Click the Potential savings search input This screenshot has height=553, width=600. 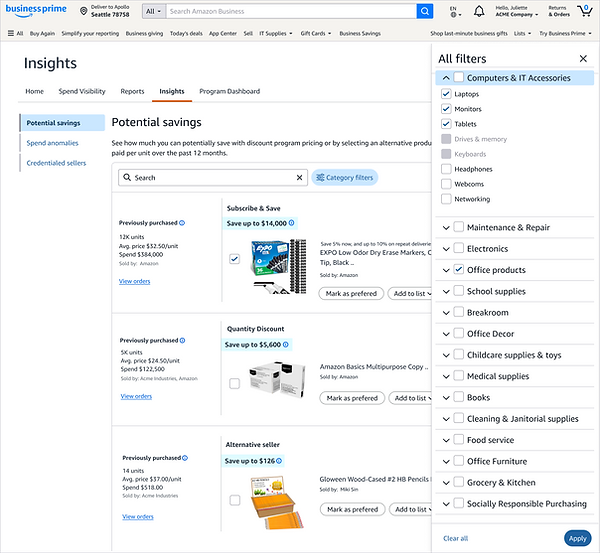point(213,178)
